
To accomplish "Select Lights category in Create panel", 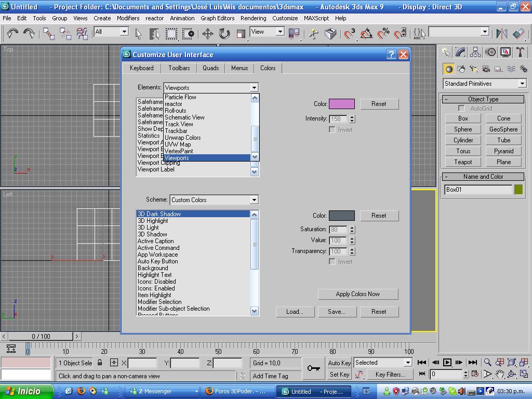I will pos(474,69).
